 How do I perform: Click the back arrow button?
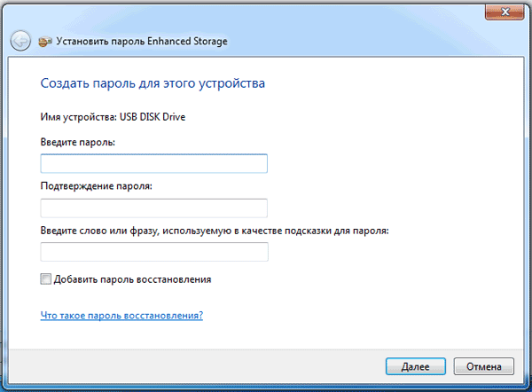[20, 41]
